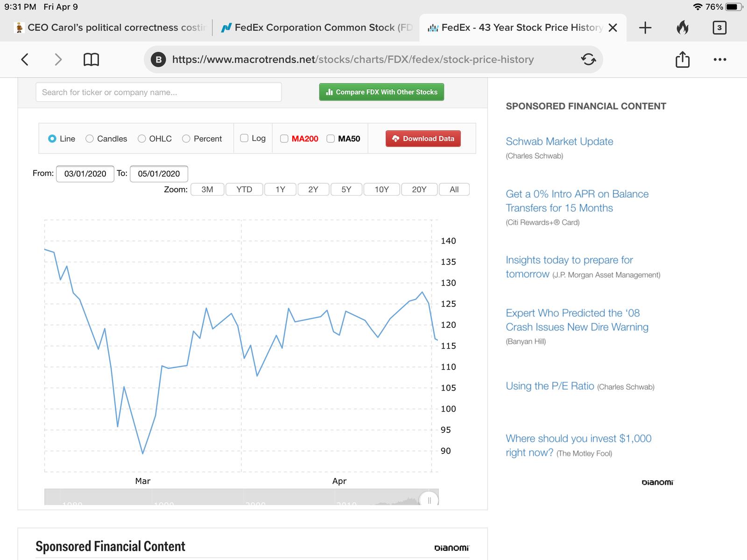Reload the page with the refresh icon
747x560 pixels.
click(x=588, y=59)
